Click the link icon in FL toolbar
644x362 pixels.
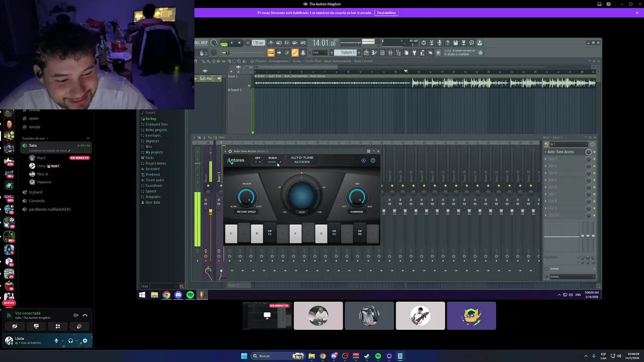tap(294, 52)
